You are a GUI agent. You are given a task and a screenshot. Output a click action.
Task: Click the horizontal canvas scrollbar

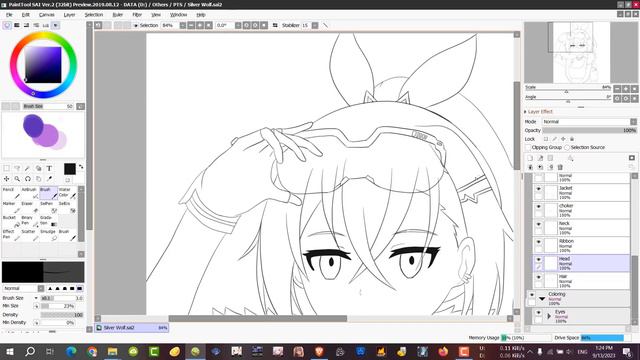pos(258,318)
